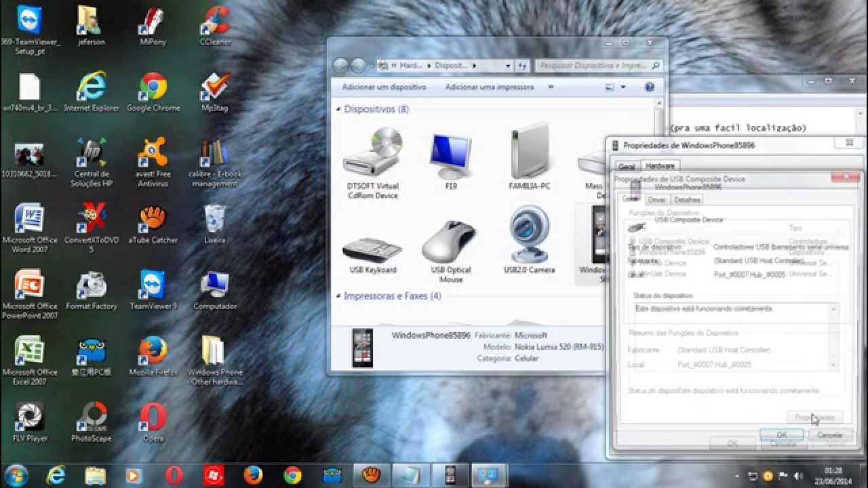This screenshot has width=868, height=488.
Task: Click the Hard... breadcrumb segment
Action: coord(412,66)
